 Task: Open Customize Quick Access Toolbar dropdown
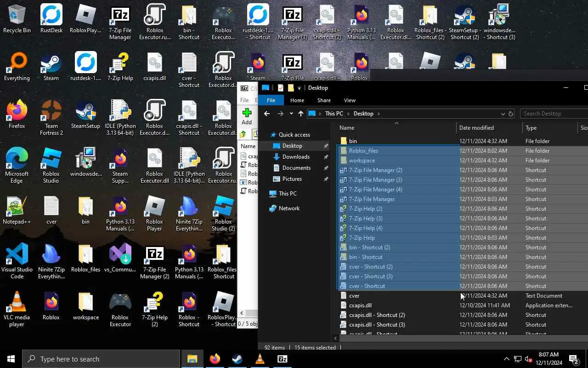pyautogui.click(x=299, y=88)
